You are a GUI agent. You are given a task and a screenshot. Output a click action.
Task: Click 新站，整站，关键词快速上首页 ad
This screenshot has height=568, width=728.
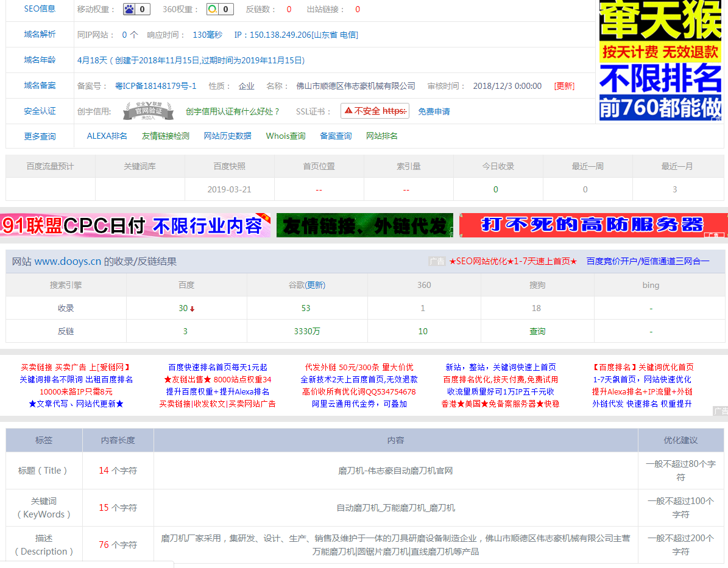tap(501, 368)
